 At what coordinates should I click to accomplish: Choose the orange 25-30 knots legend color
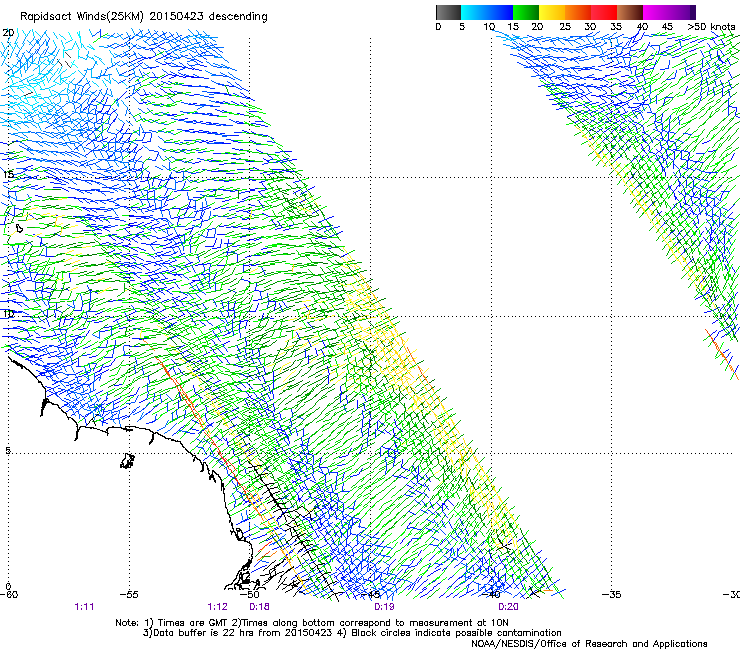coord(578,12)
